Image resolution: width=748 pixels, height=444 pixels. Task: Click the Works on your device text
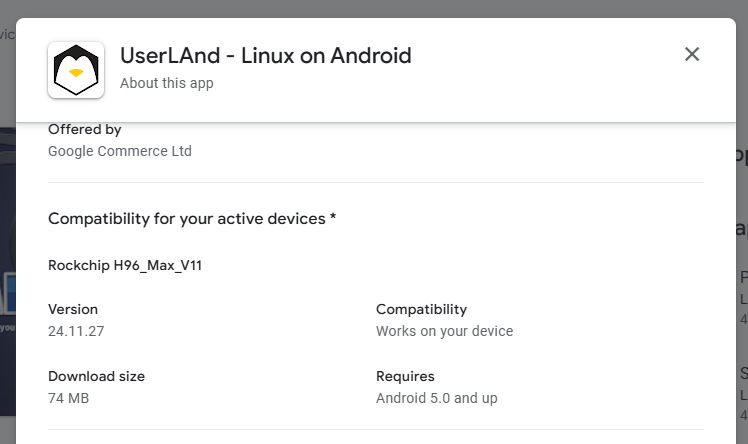coord(444,331)
